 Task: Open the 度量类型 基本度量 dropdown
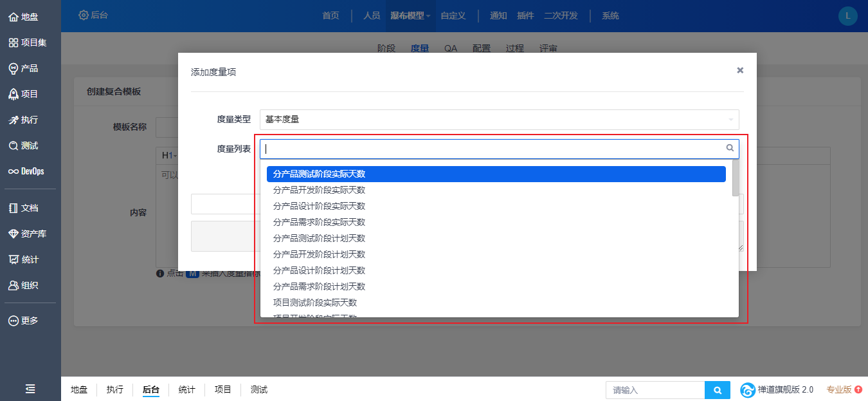coord(499,119)
